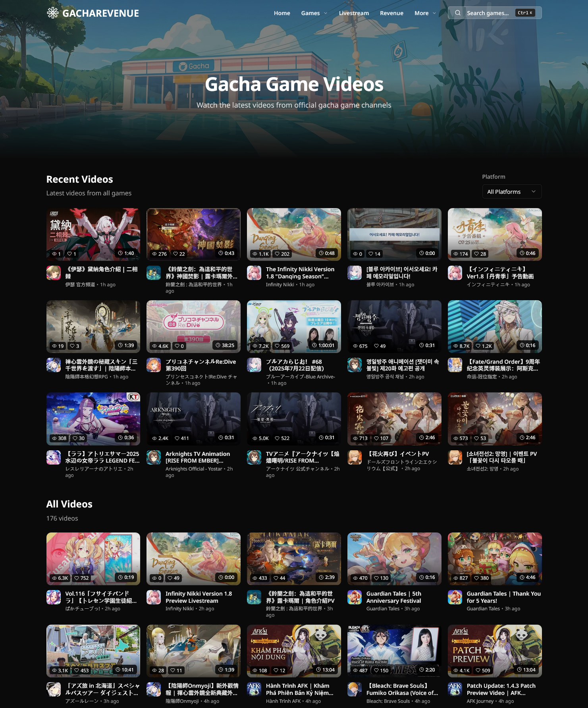The image size is (588, 708).
Task: Open the channel avatar beside Guardian Tales Thank You for 5 Years
Action: click(455, 597)
